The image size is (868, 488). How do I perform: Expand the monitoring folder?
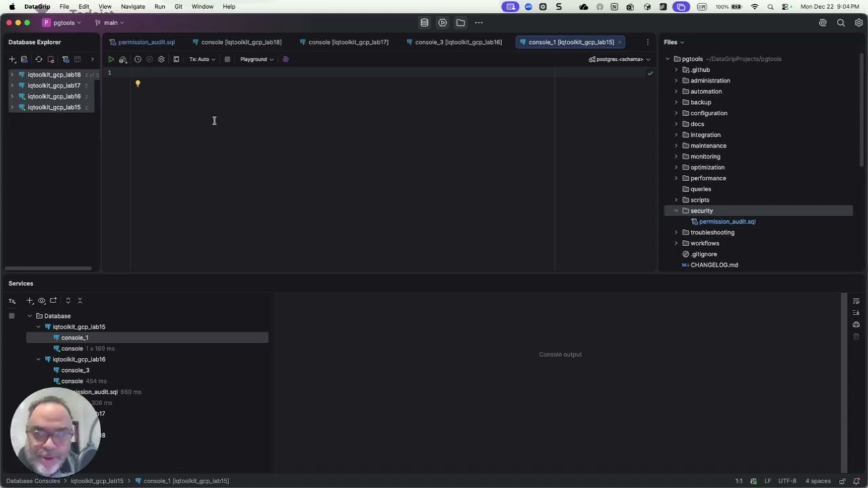[676, 157]
